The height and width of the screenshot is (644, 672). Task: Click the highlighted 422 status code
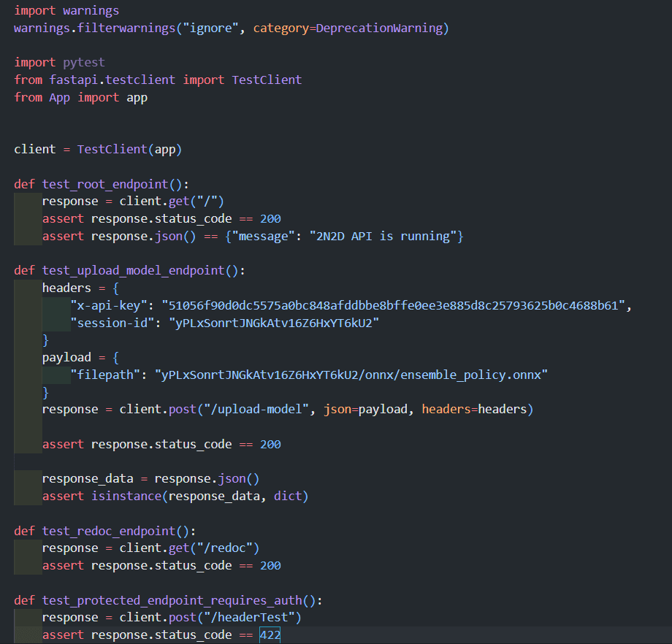tap(270, 635)
